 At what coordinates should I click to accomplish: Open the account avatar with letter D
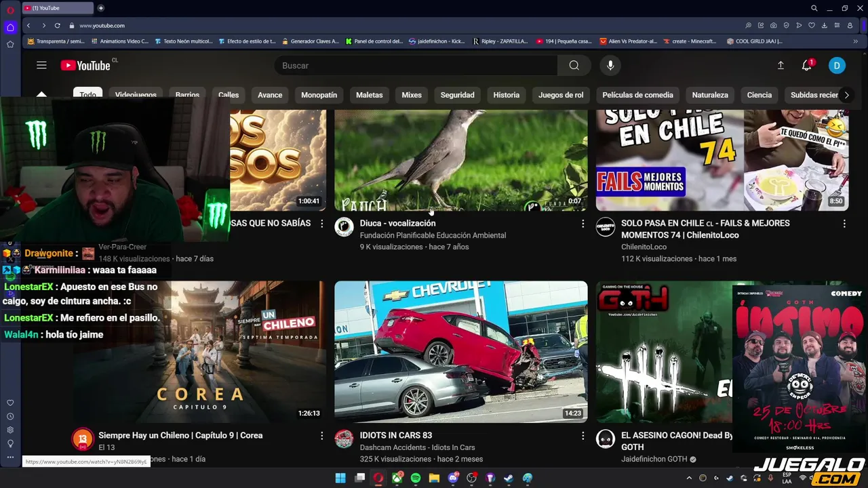837,65
